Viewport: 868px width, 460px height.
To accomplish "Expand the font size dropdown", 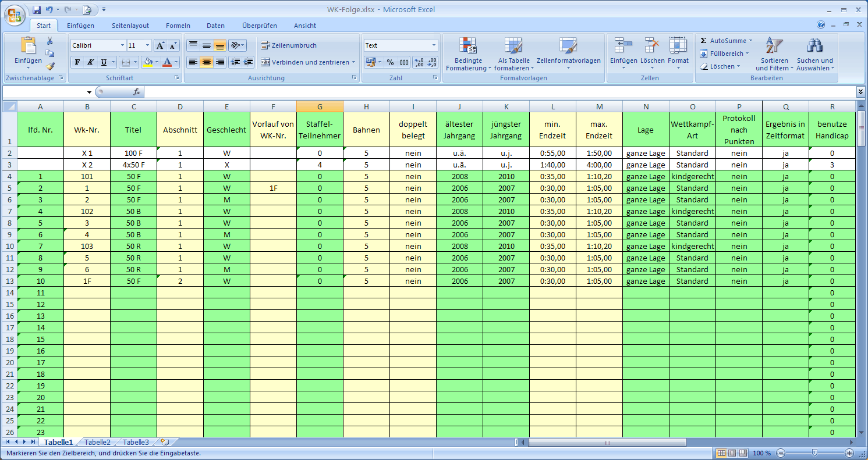I will coord(147,45).
